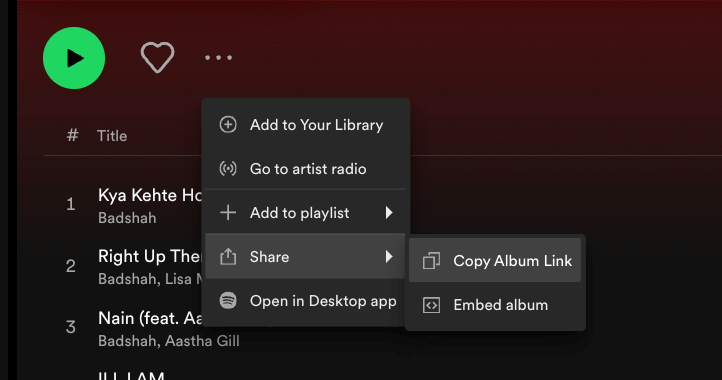This screenshot has width=722, height=380.
Task: Open Aastha Gill artist link
Action: pos(202,341)
